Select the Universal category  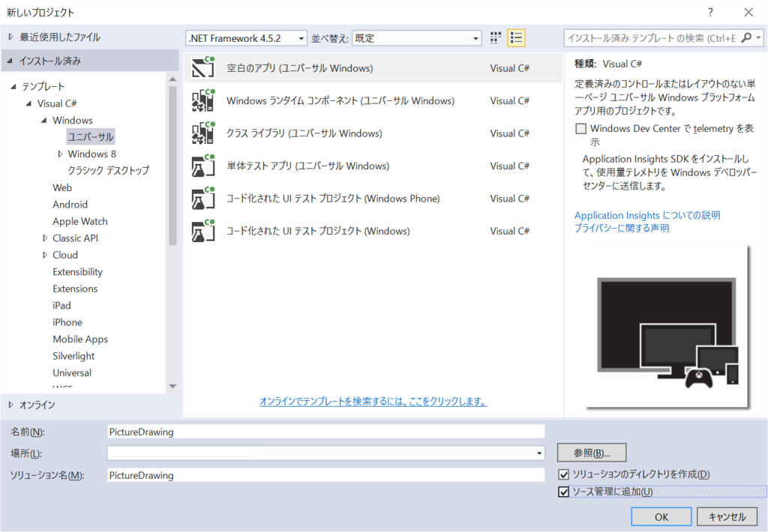pyautogui.click(x=71, y=373)
